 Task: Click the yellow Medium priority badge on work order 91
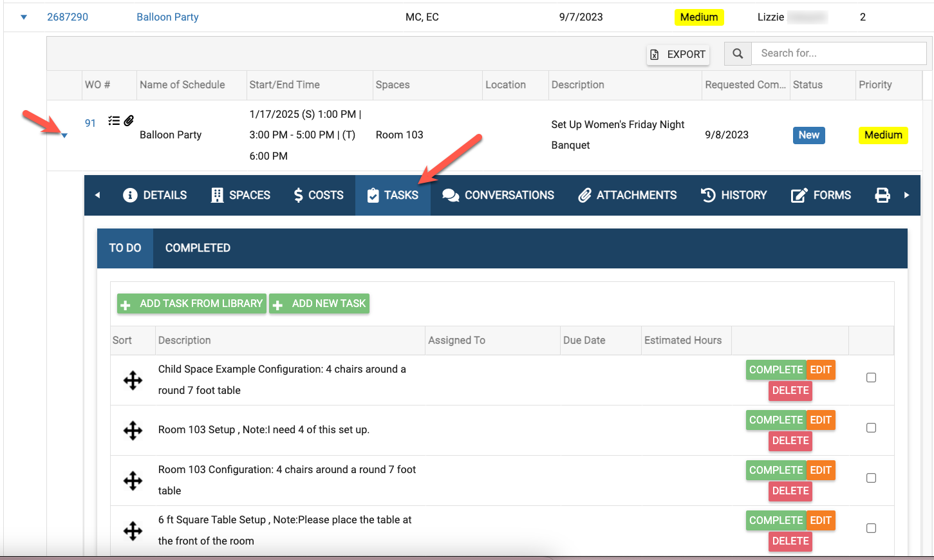883,135
